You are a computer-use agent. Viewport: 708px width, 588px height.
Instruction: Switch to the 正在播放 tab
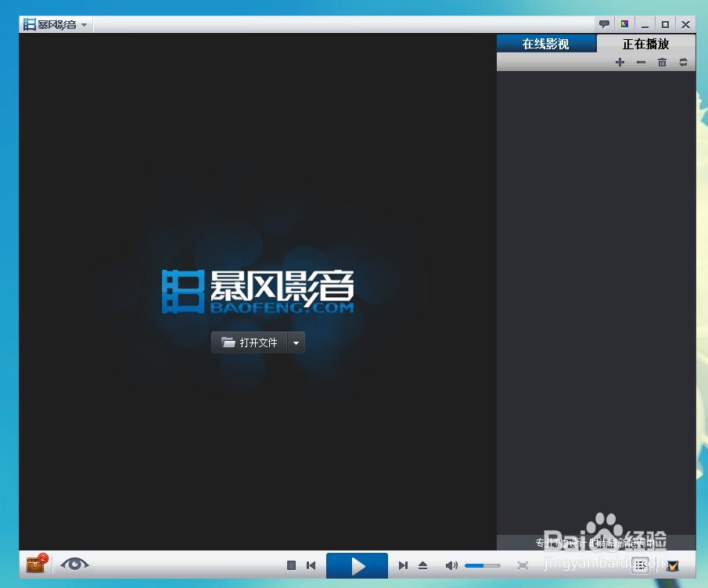pyautogui.click(x=645, y=44)
